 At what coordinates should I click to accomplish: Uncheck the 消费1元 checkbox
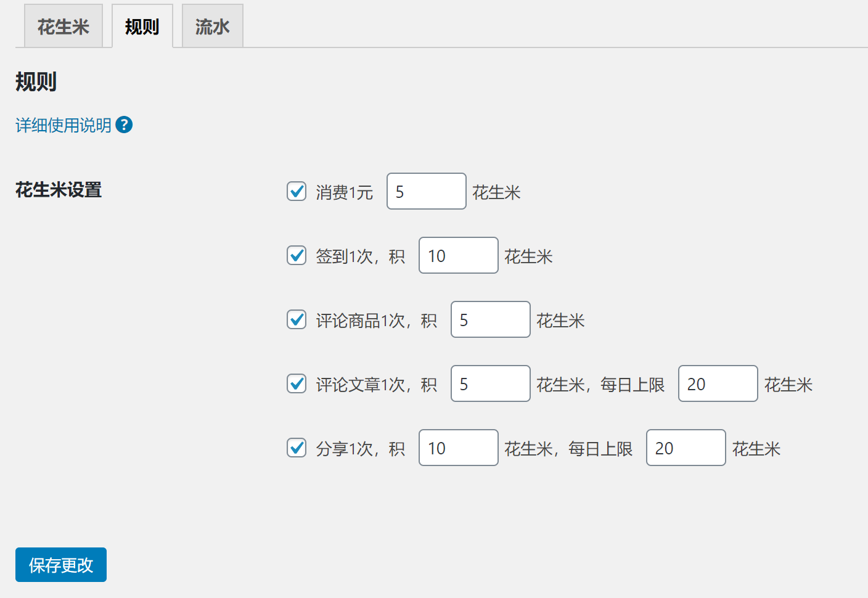(x=297, y=192)
